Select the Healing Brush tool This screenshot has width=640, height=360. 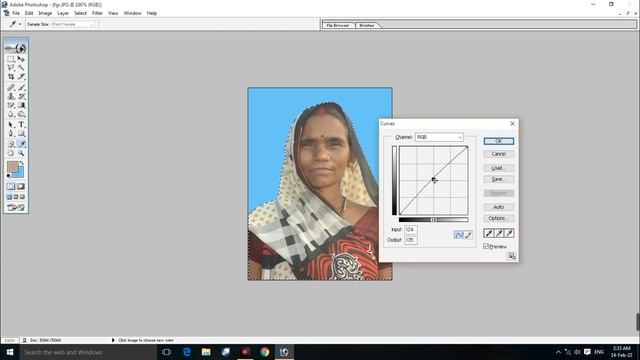(x=11, y=87)
